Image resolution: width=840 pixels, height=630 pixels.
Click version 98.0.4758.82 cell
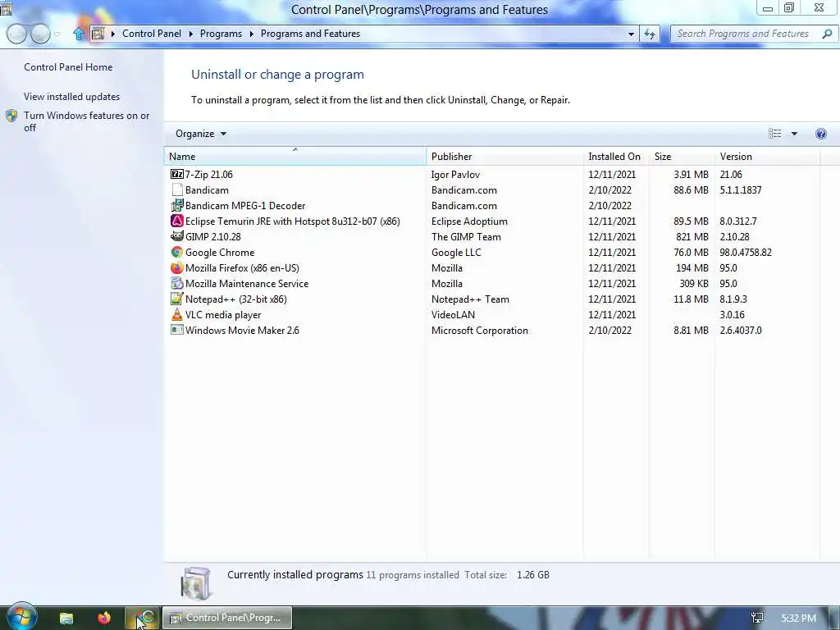pos(746,253)
